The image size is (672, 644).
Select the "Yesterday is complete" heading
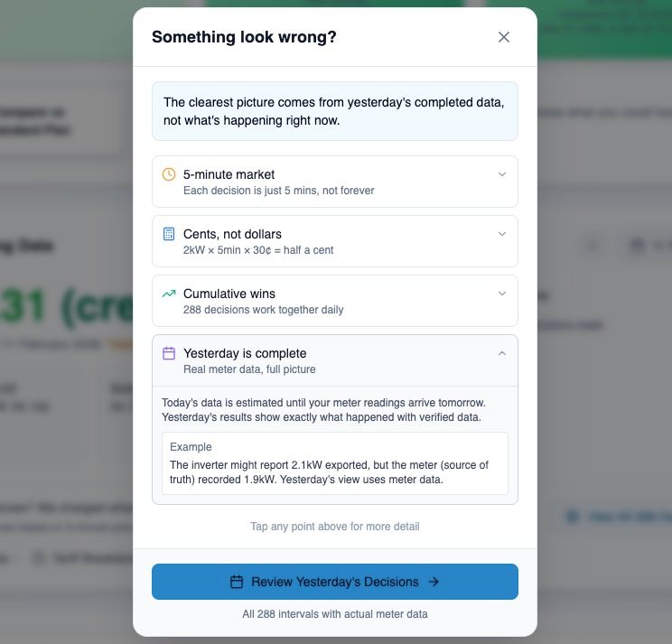coord(245,353)
